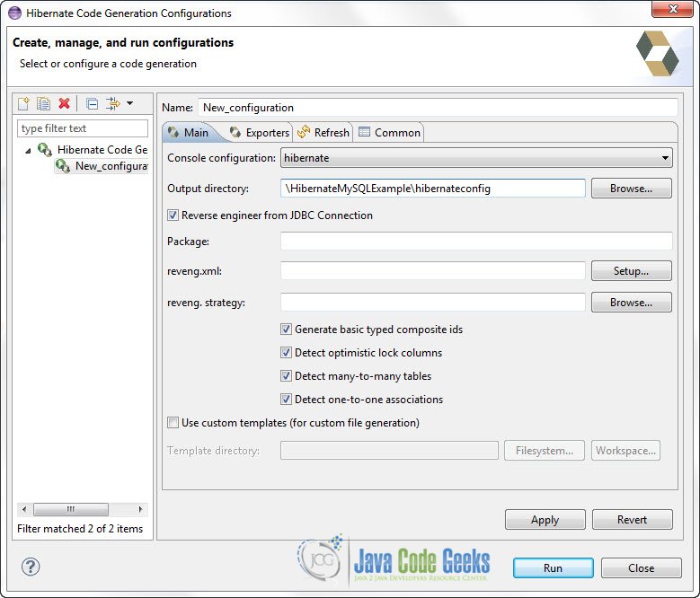Enable Use custom templates checkbox
The height and width of the screenshot is (598, 700).
tap(173, 422)
